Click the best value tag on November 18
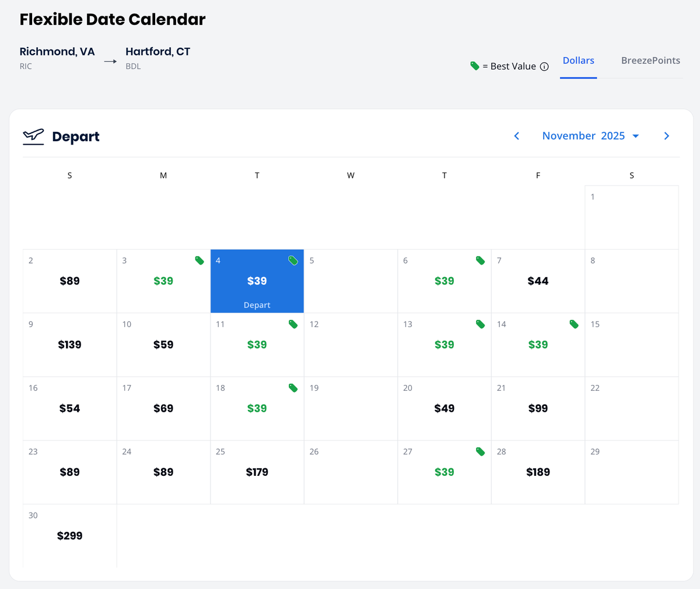Screen dimensions: 700x589 (x=293, y=388)
